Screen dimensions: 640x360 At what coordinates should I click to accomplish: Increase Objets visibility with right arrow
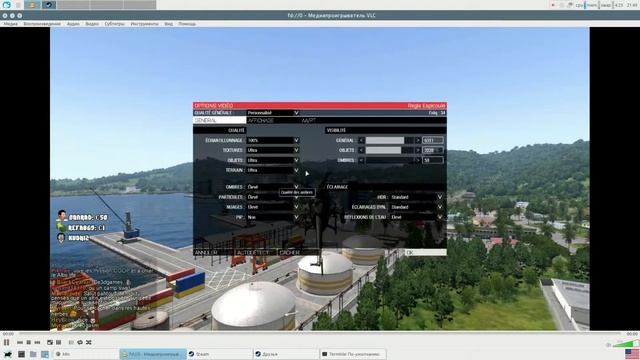418,150
